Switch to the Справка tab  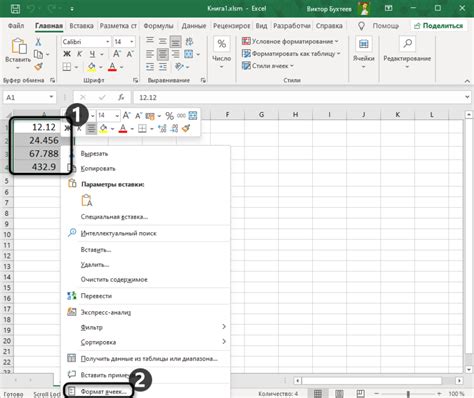[329, 26]
